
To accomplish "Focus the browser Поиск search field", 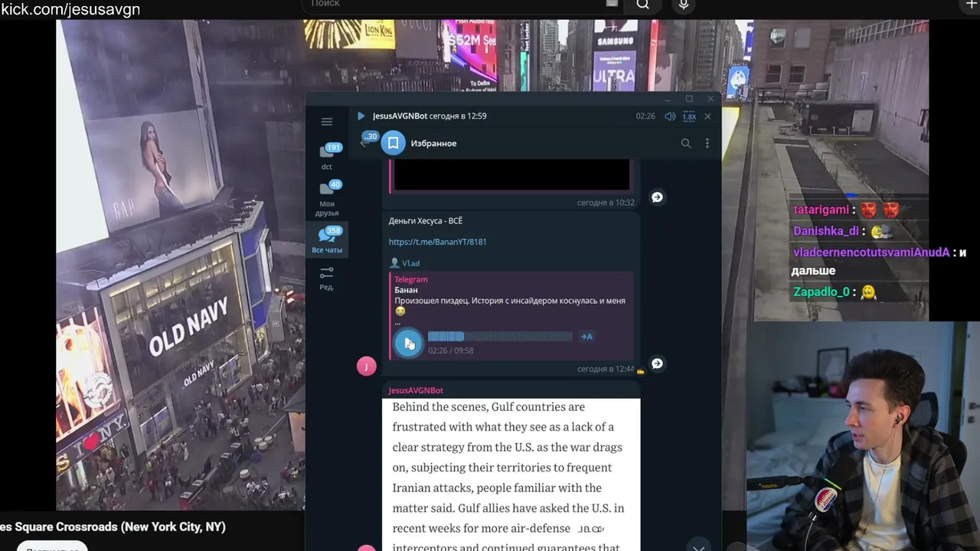I will pos(459,5).
